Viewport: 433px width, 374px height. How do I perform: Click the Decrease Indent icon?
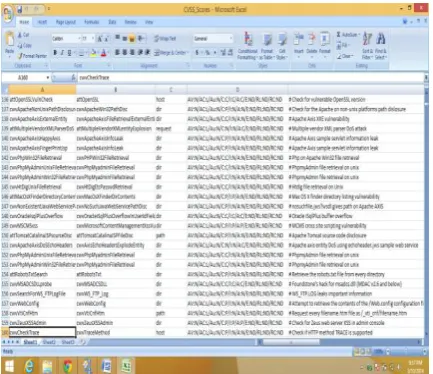[x=140, y=52]
